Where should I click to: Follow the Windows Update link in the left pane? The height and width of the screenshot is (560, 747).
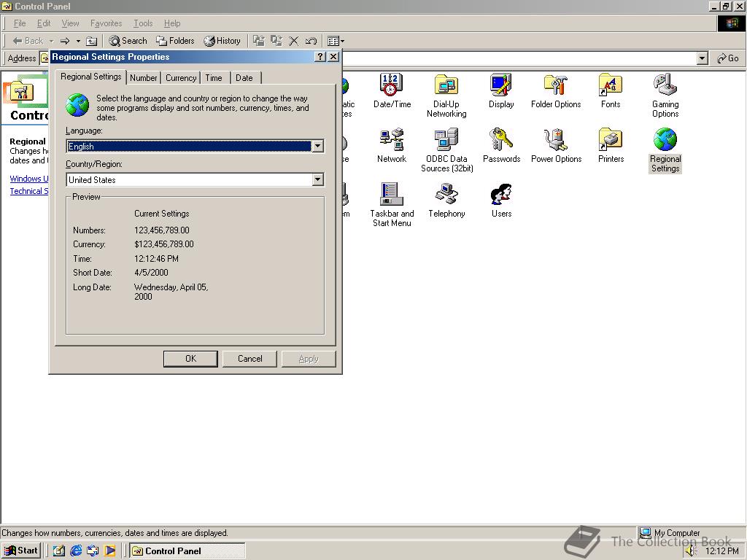[29, 179]
